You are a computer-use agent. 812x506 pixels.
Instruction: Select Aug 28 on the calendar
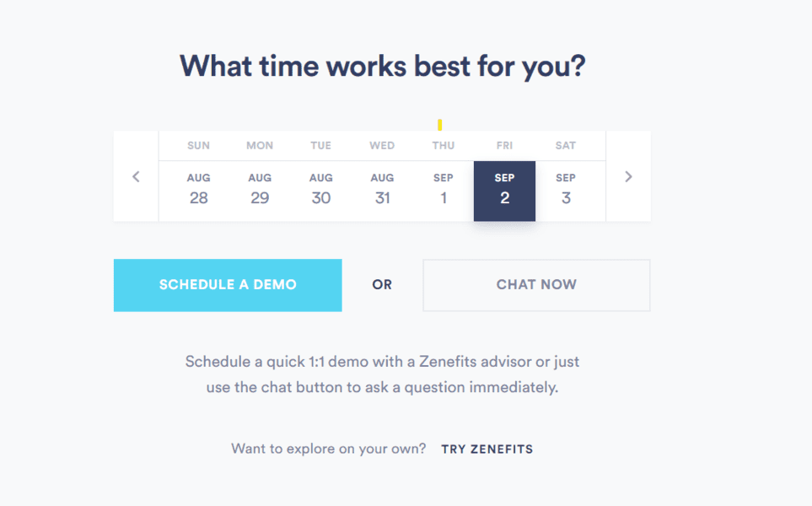198,188
